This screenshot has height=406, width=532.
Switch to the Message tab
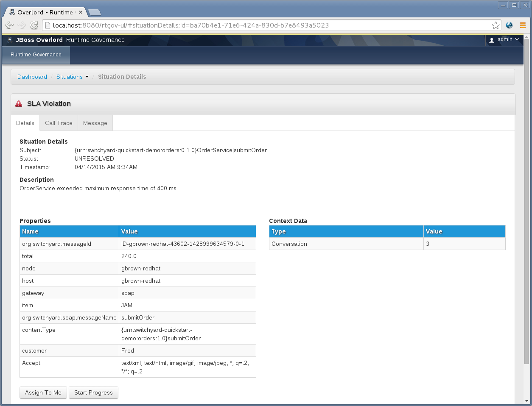[95, 123]
